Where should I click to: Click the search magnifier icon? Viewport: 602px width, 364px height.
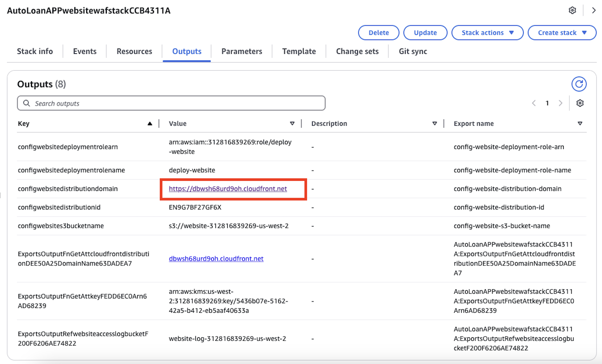[x=26, y=103]
